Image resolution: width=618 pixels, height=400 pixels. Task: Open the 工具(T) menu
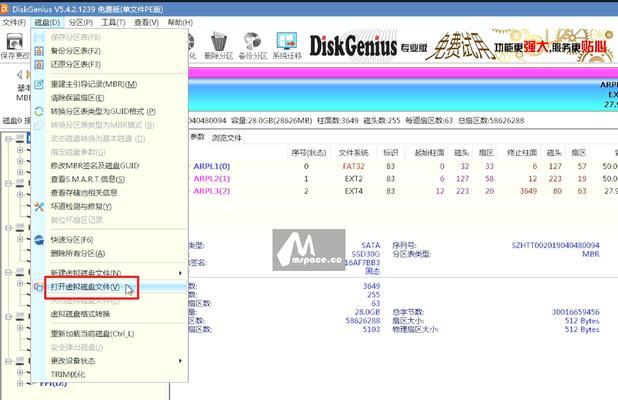[x=113, y=22]
